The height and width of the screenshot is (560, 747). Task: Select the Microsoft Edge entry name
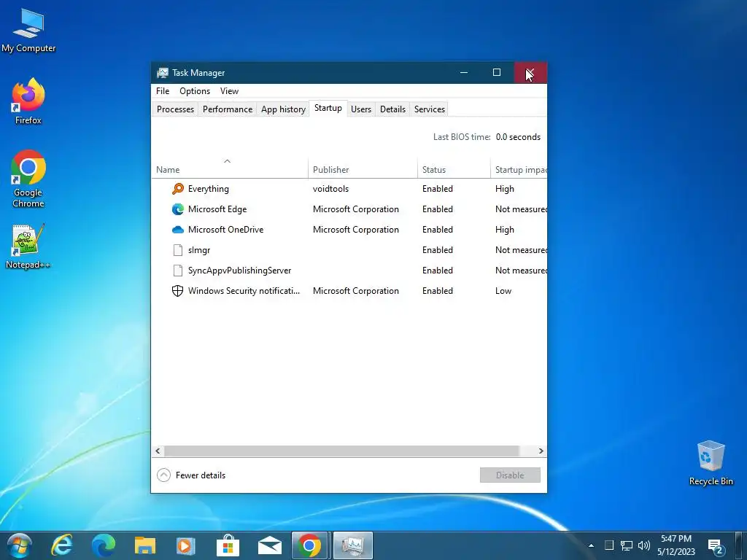217,209
